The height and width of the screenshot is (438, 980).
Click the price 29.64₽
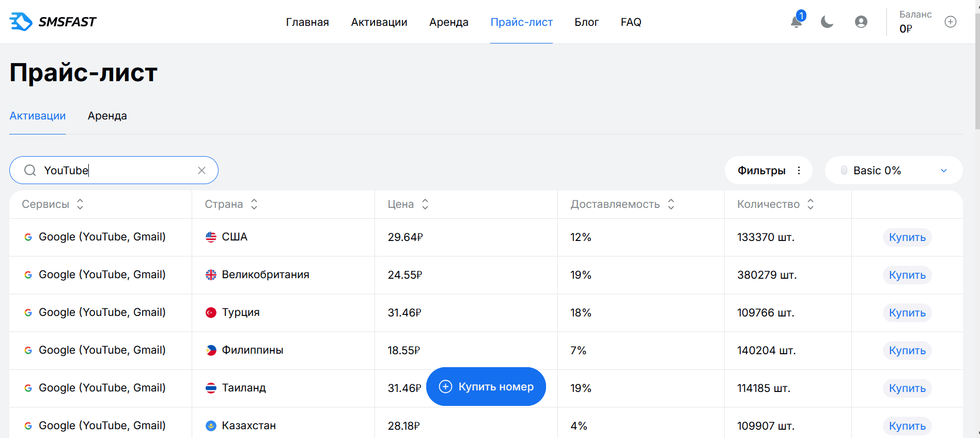click(x=405, y=237)
